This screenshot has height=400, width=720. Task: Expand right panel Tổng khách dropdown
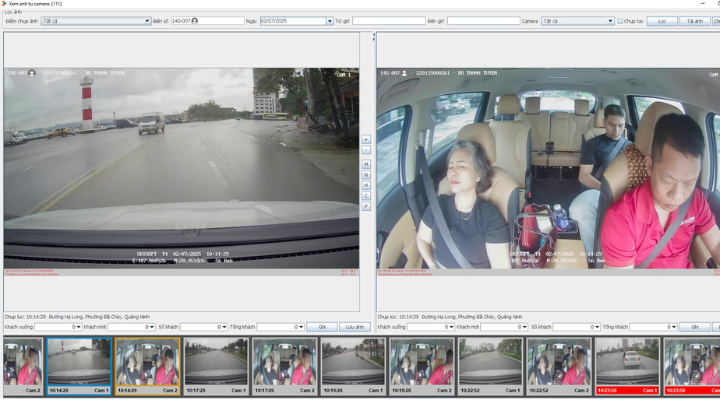click(674, 327)
